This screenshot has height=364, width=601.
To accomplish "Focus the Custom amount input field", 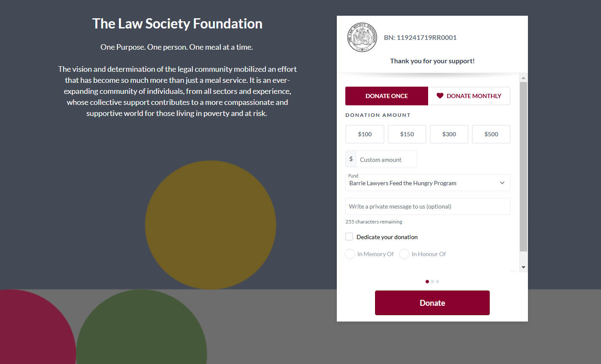I will 386,159.
